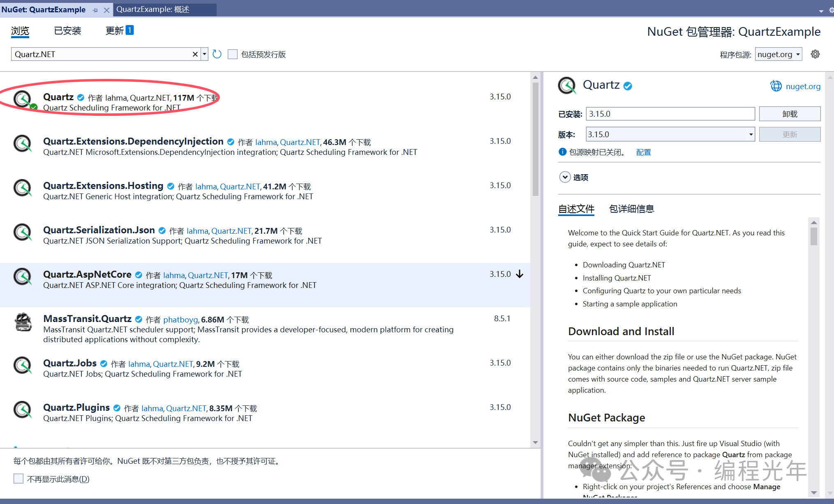
Task: Click the readme vertical scrollbar thumb
Action: click(x=814, y=236)
